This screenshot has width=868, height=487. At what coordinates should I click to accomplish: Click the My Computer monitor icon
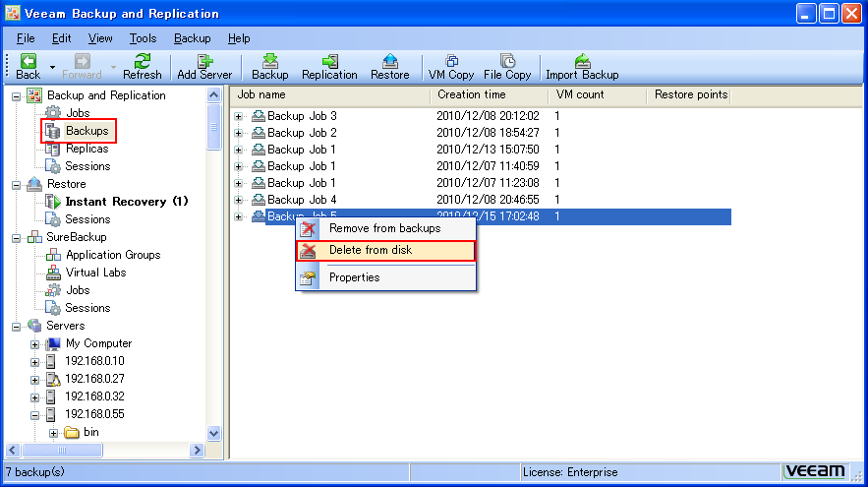(52, 343)
